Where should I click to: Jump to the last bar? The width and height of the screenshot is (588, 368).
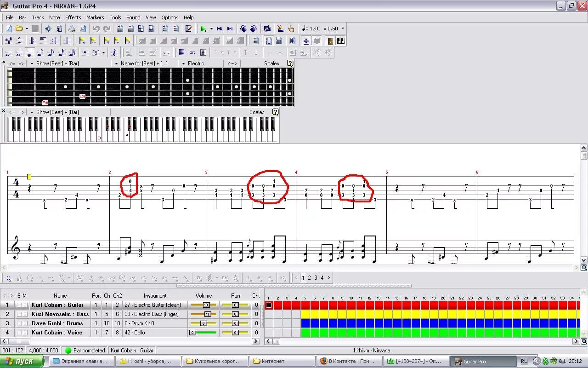click(230, 29)
